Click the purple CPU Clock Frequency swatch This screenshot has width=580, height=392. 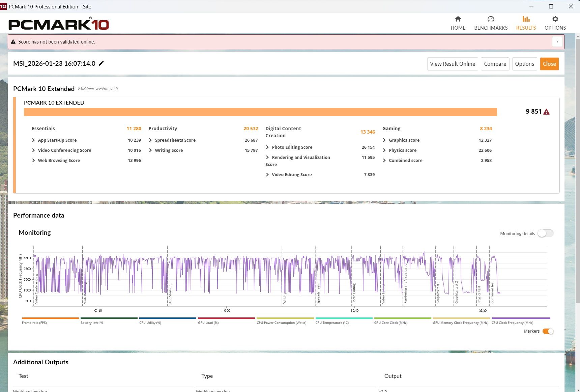(520, 318)
